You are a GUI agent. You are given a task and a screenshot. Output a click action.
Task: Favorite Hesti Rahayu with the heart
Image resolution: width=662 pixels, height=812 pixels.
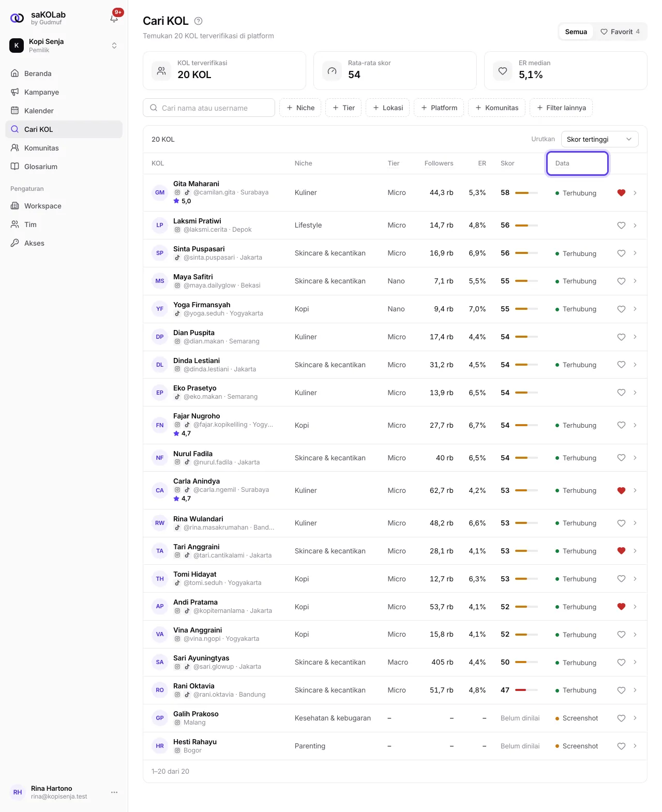(x=621, y=746)
